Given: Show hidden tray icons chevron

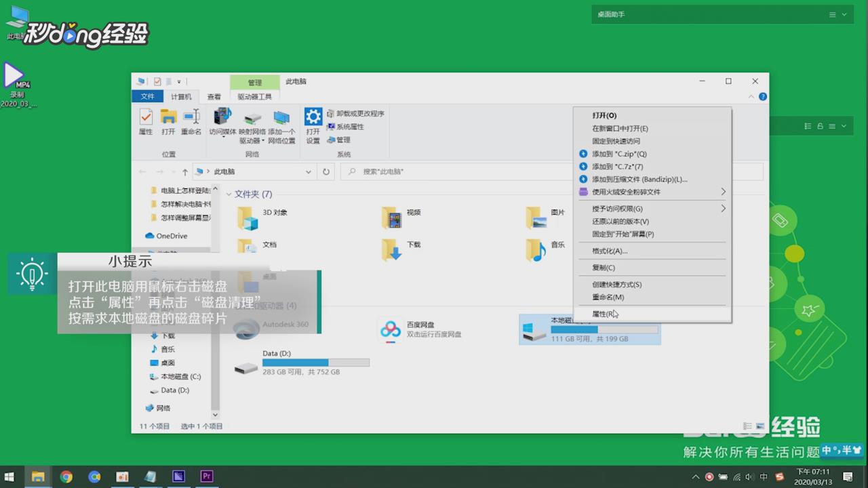Looking at the screenshot, I should (x=695, y=476).
